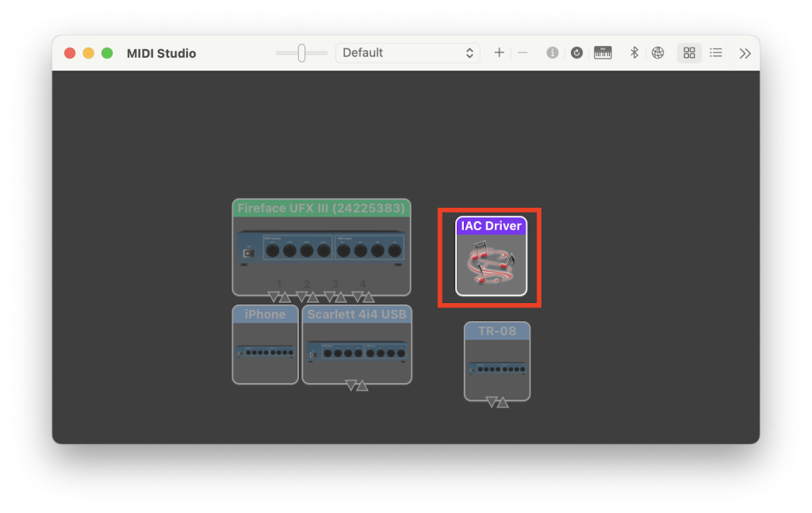Click Fireface port 2 connector arrows
The width and height of the screenshot is (812, 513).
pos(307,297)
